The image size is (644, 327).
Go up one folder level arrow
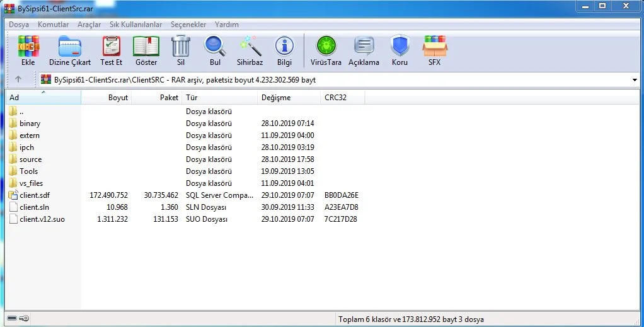tap(18, 79)
